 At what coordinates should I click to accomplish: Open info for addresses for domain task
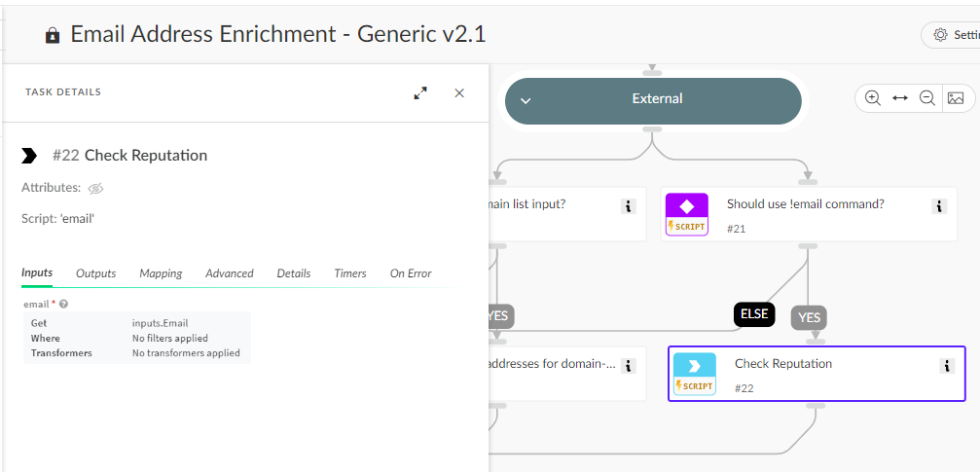[x=628, y=366]
